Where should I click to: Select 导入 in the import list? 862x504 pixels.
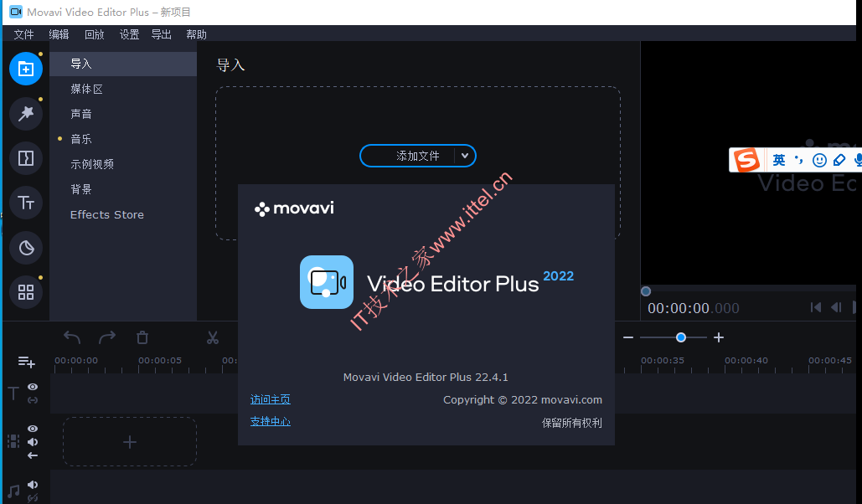(x=123, y=64)
